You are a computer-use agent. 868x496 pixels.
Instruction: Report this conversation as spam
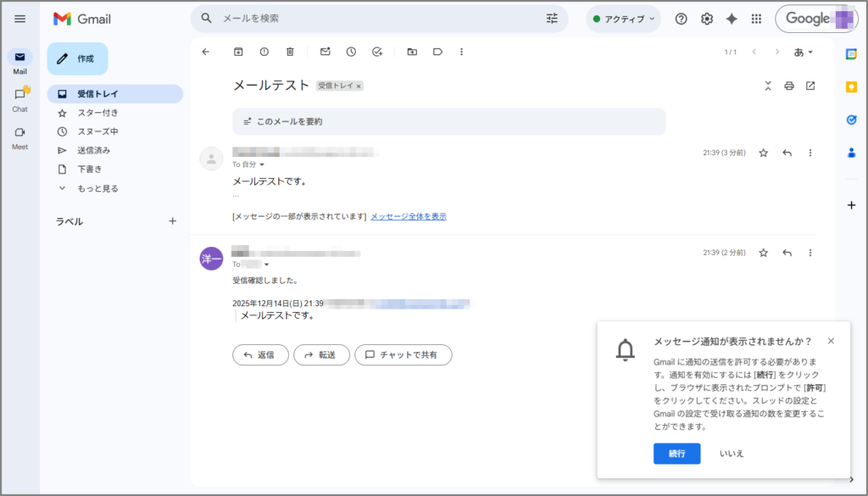(264, 52)
